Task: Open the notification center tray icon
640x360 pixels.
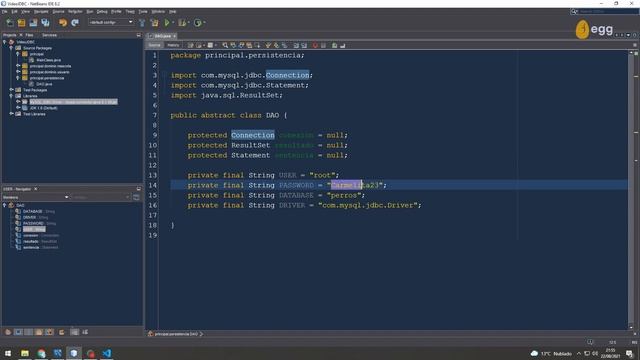Action: (629, 353)
